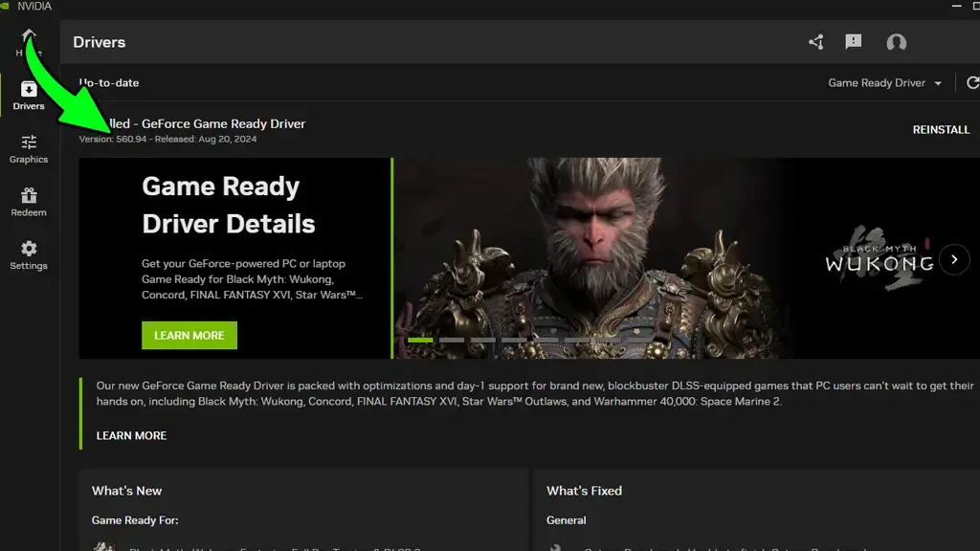Go to the Redeem section
Screen dimensions: 980x551
click(x=29, y=203)
